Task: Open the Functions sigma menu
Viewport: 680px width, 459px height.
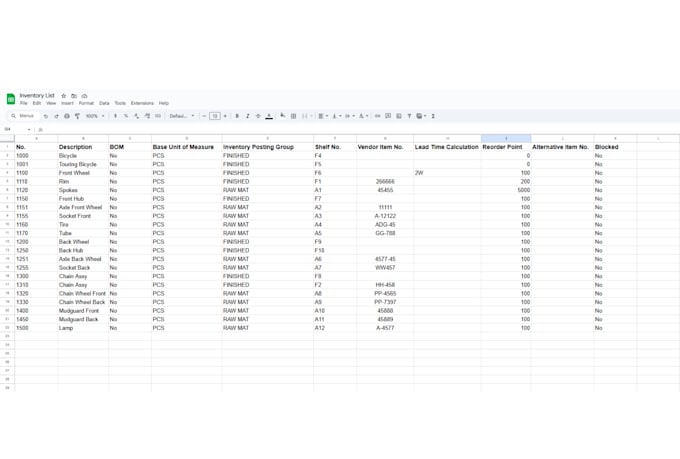Action: click(433, 116)
